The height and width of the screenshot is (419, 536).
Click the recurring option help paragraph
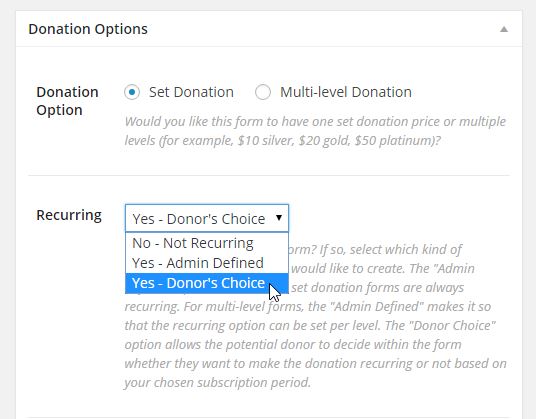(x=315, y=316)
